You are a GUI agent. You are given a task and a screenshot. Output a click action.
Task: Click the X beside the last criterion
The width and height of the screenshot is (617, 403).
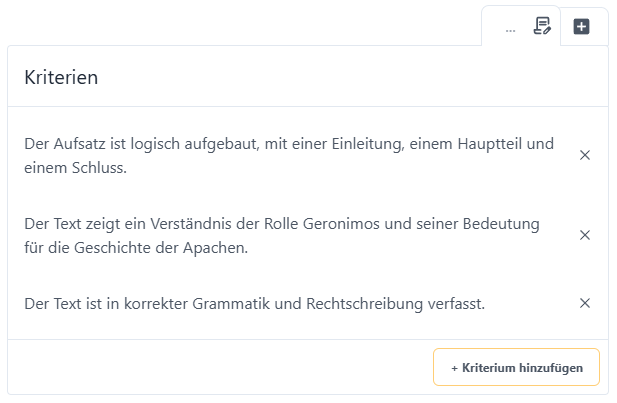585,303
